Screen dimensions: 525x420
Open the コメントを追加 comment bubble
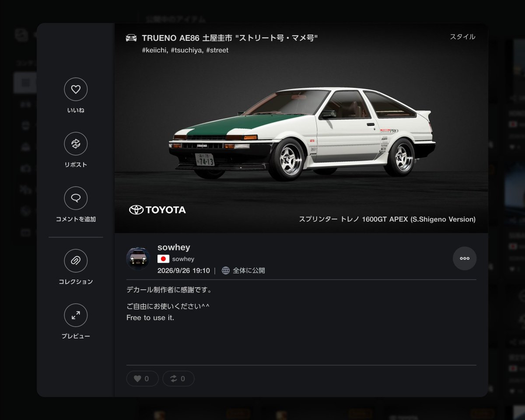(x=76, y=198)
